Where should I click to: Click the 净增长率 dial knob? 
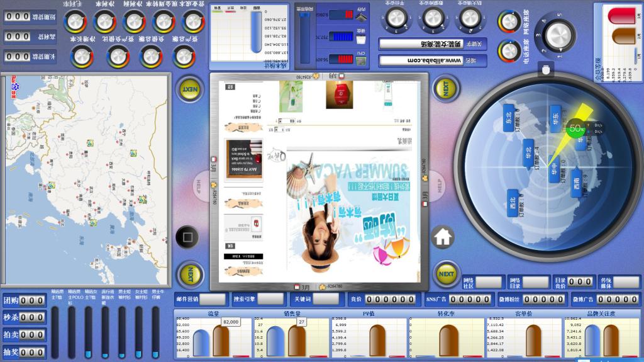pos(82,57)
